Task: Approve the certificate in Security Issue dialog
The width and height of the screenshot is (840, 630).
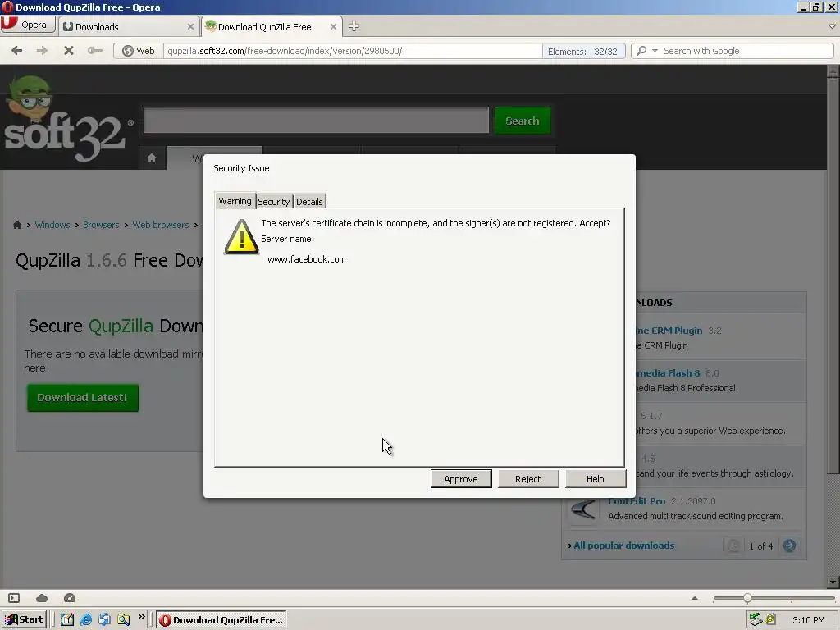Action: tap(461, 479)
